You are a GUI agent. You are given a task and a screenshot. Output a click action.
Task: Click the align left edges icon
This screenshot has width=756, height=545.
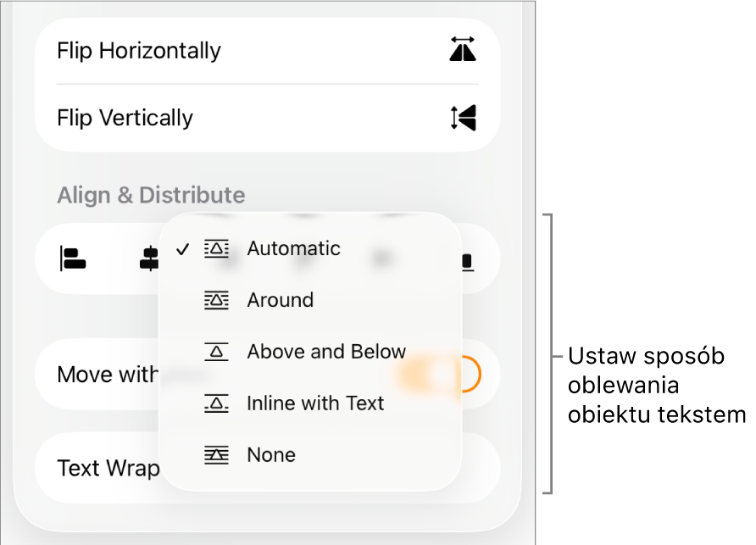(x=73, y=259)
